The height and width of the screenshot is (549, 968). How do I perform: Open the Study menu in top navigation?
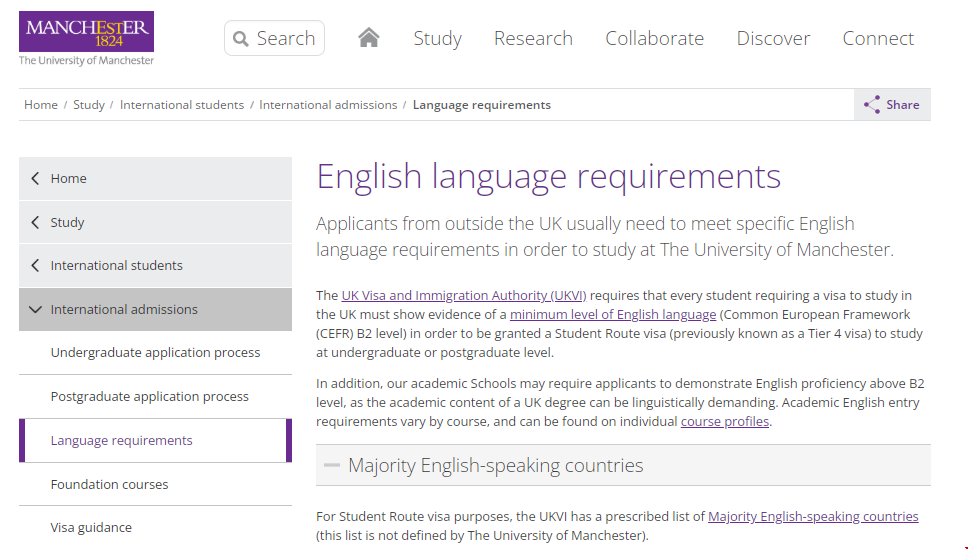[x=437, y=38]
